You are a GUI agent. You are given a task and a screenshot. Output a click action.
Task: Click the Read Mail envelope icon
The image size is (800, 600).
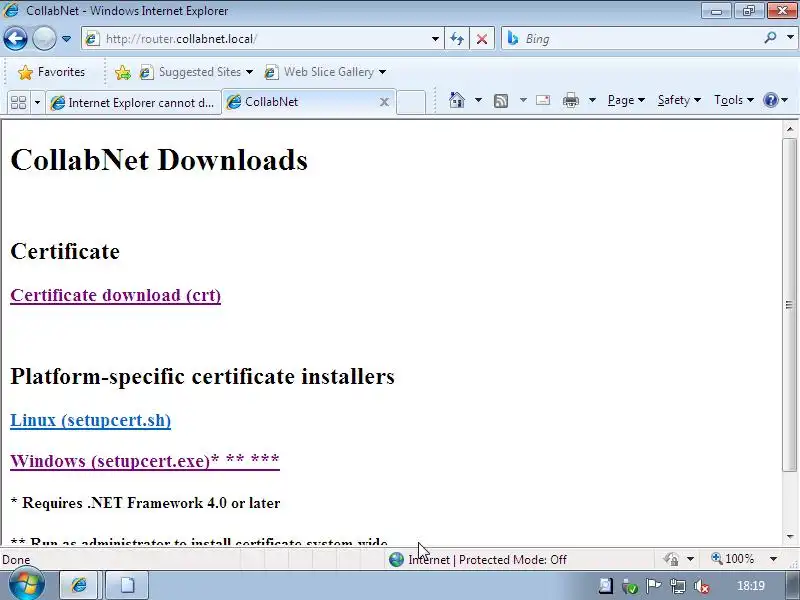click(x=543, y=100)
